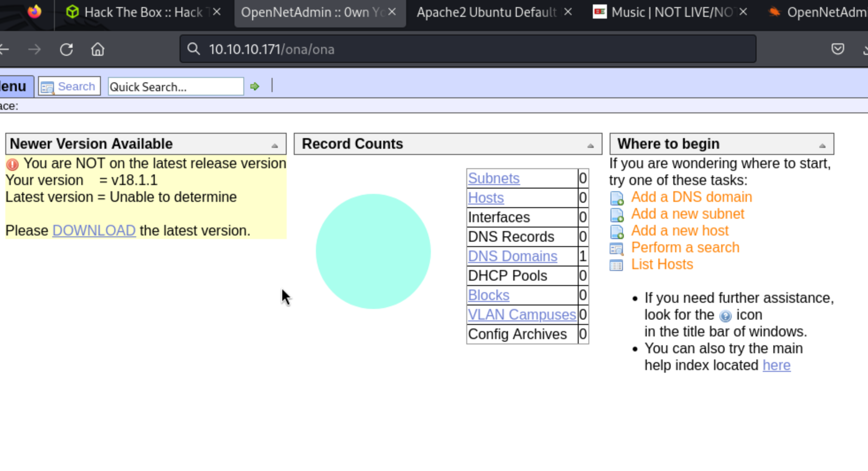Open the VLAN Campuses record link
The width and height of the screenshot is (868, 471).
click(x=522, y=315)
